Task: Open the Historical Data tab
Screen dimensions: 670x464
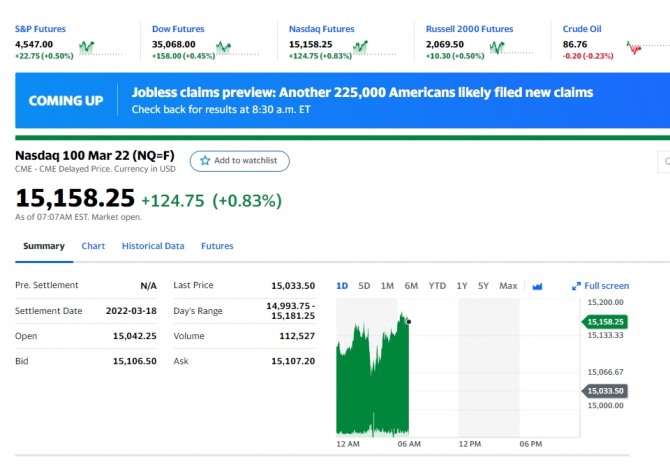Action: coord(153,246)
